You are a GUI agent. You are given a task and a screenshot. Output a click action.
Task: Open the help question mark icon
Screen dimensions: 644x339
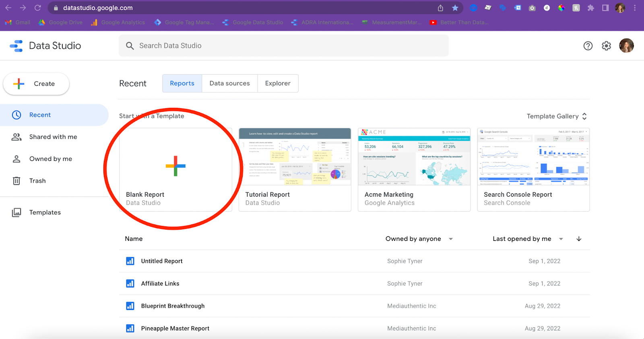click(588, 46)
